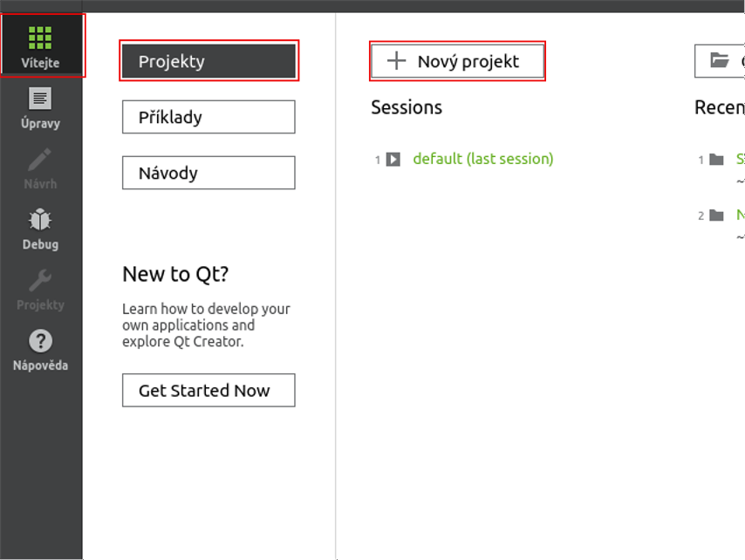Switch to the Vítejte welcome mode
Image resolution: width=745 pixels, height=560 pixels.
click(40, 45)
